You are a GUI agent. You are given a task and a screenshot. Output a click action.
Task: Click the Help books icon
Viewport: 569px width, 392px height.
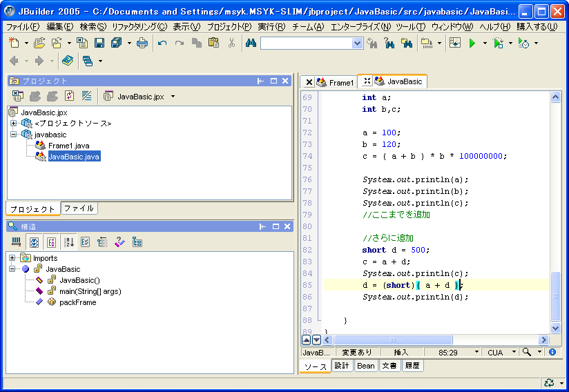[67, 61]
